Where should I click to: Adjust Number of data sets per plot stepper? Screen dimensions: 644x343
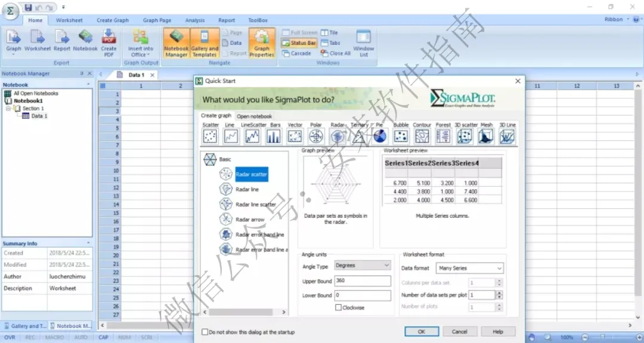500,295
